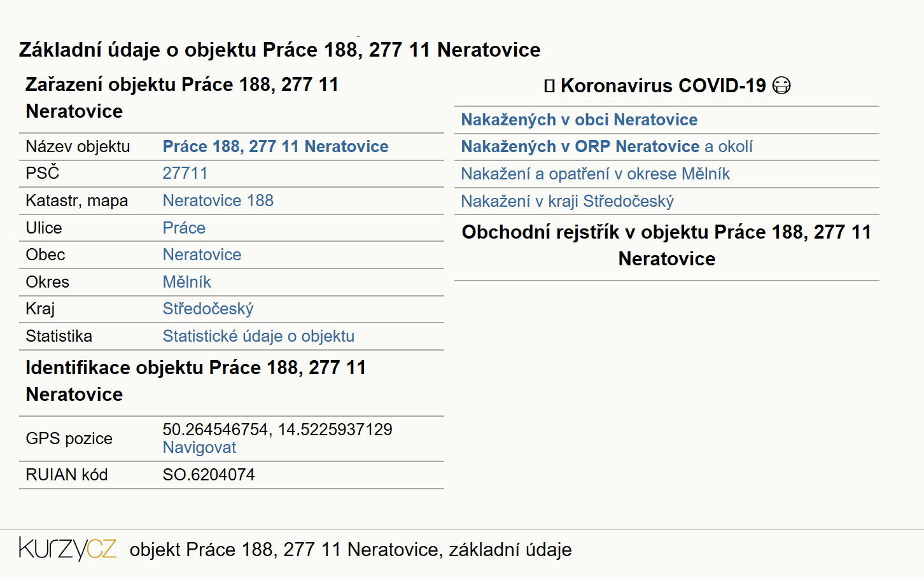
Task: Click the GPS coordinates text
Action: click(x=277, y=429)
